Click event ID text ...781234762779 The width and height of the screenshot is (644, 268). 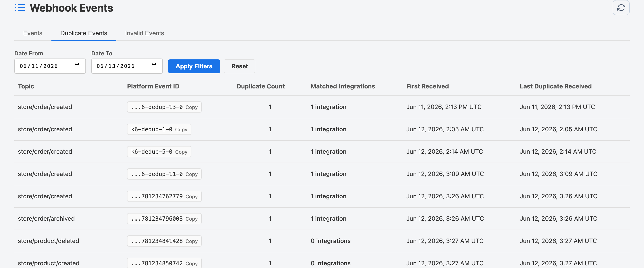(x=157, y=196)
